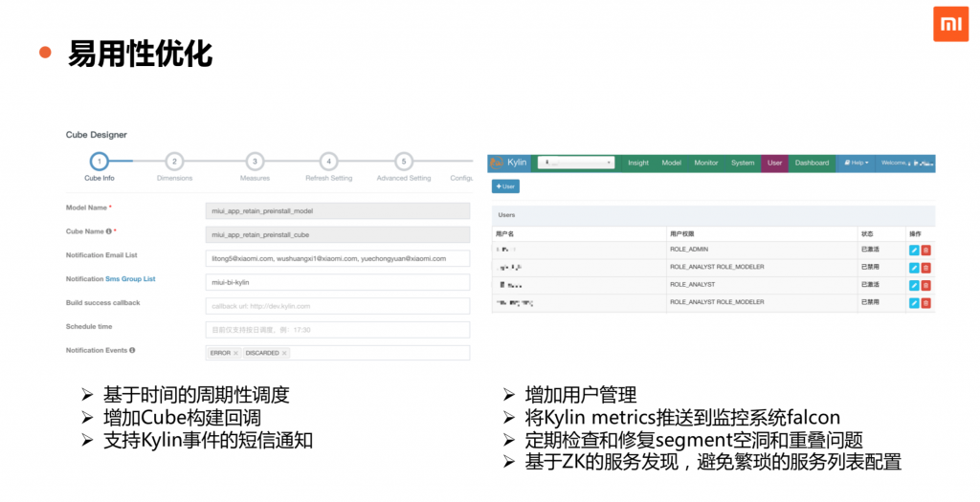Viewport: 980px width, 502px height.
Task: Click the Kylin logo in navbar
Action: pos(509,164)
